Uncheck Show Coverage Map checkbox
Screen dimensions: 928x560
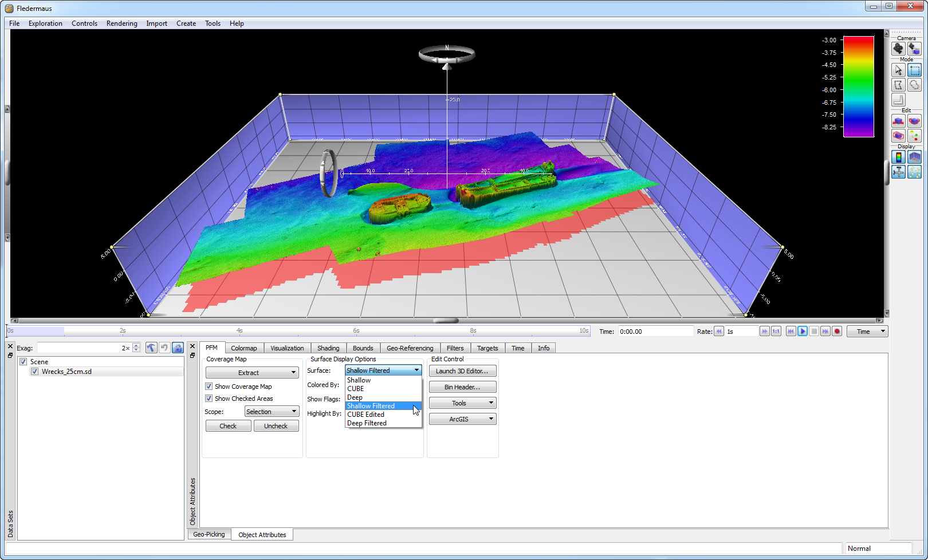209,387
